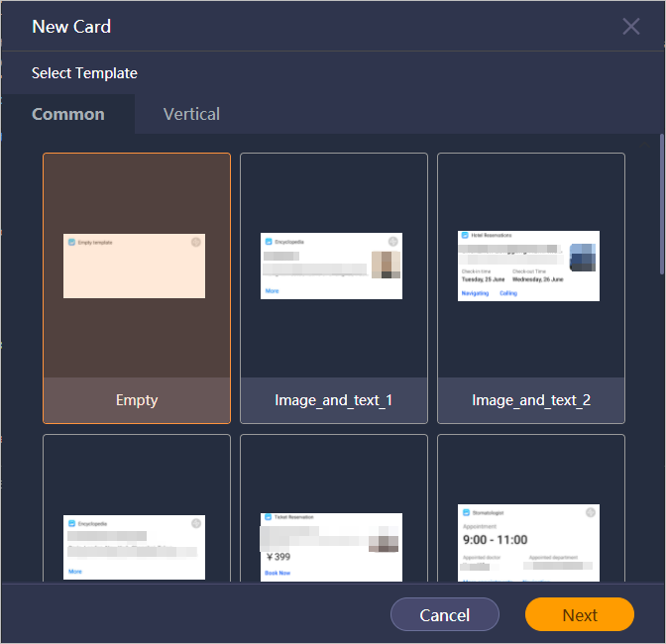Image resolution: width=666 pixels, height=644 pixels.
Task: Open the Vertical templates tab
Action: click(191, 114)
